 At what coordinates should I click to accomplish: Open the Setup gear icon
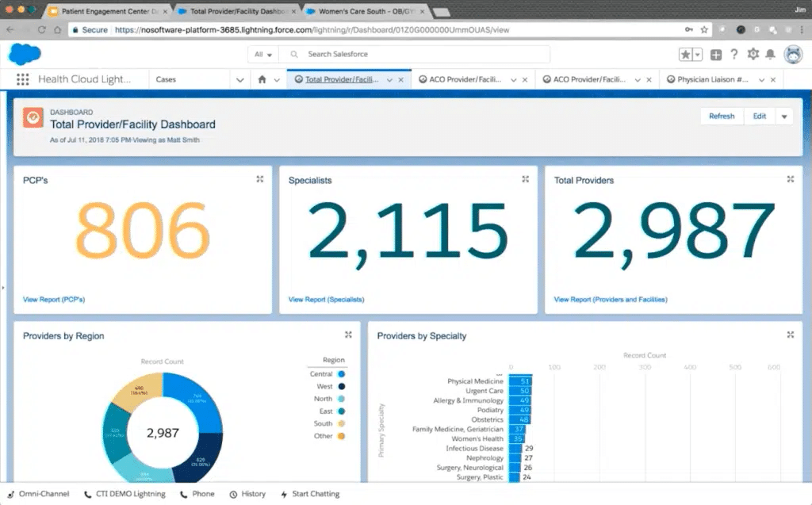pyautogui.click(x=753, y=55)
